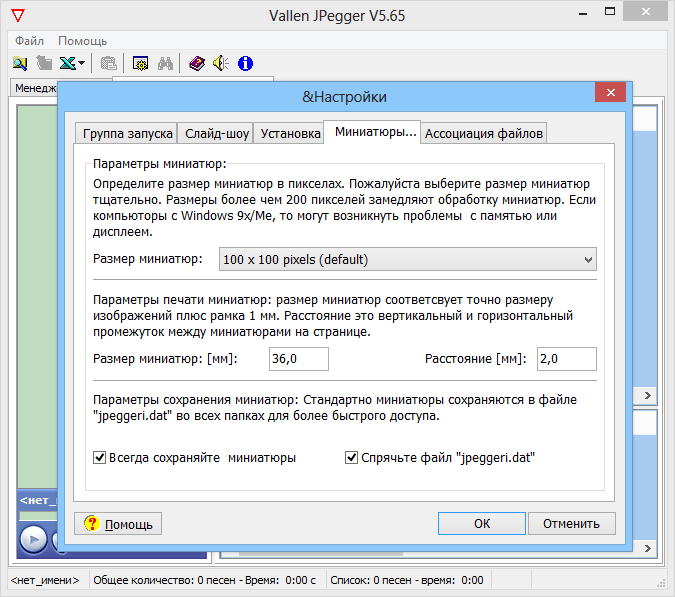The image size is (675, 597).
Task: Click the grayed paste clipboard toolbar icon
Action: tap(108, 64)
